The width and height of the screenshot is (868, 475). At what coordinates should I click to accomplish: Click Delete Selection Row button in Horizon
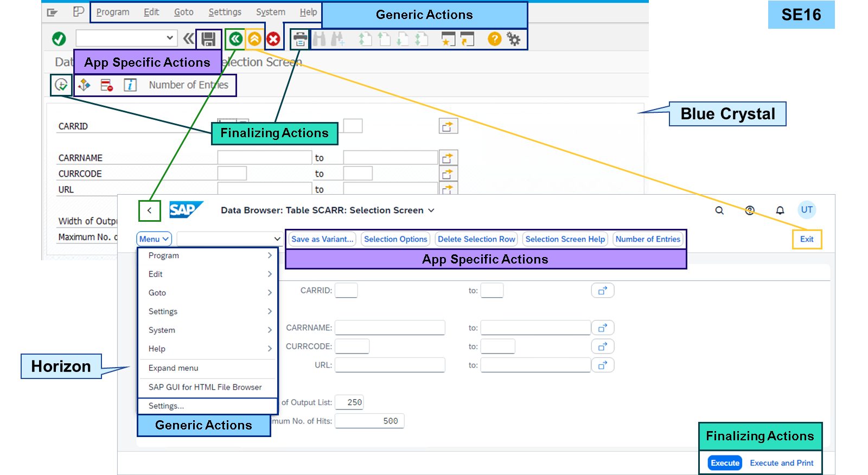pos(476,239)
